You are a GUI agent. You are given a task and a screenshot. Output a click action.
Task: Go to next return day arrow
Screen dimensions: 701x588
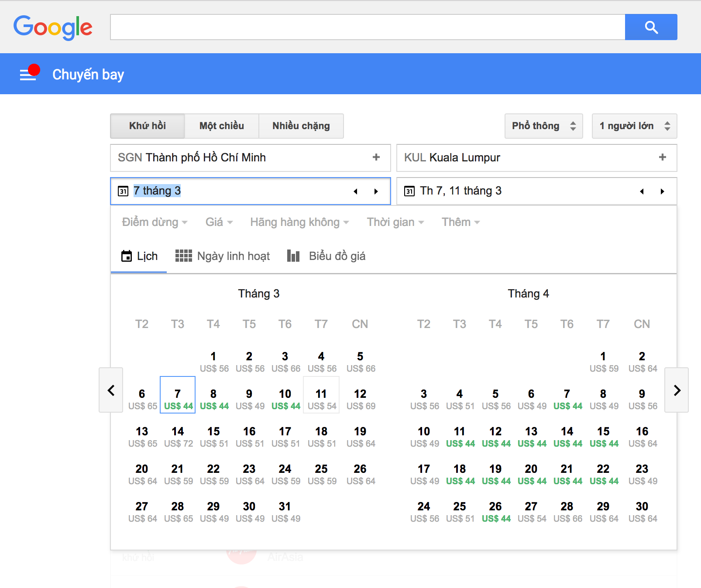point(662,191)
